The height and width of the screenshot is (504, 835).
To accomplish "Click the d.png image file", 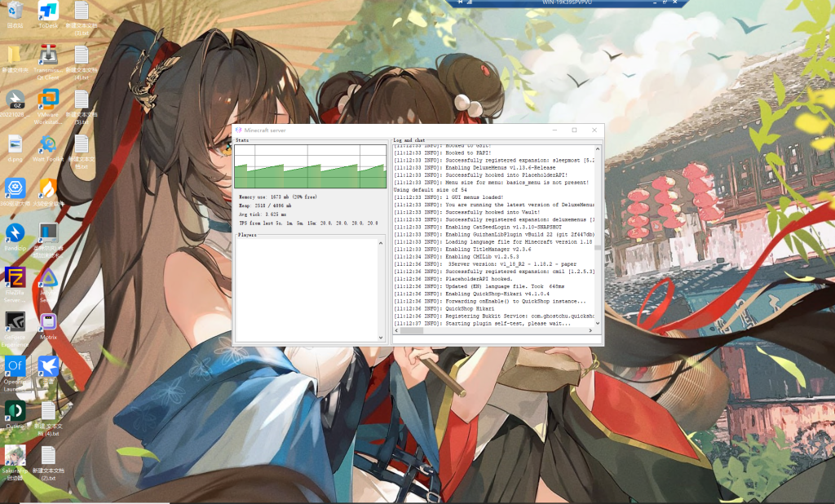I will tap(15, 145).
